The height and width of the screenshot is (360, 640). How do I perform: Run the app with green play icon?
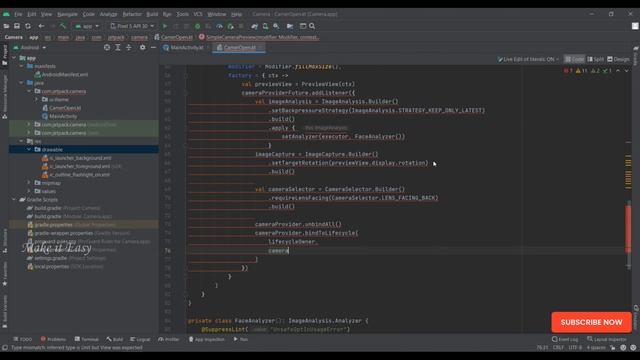[x=165, y=26]
